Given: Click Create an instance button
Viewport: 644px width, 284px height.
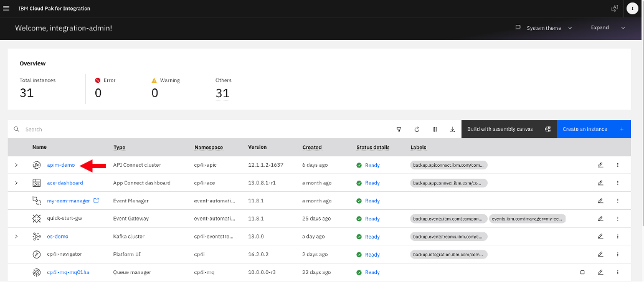Looking at the screenshot, I should coord(594,130).
